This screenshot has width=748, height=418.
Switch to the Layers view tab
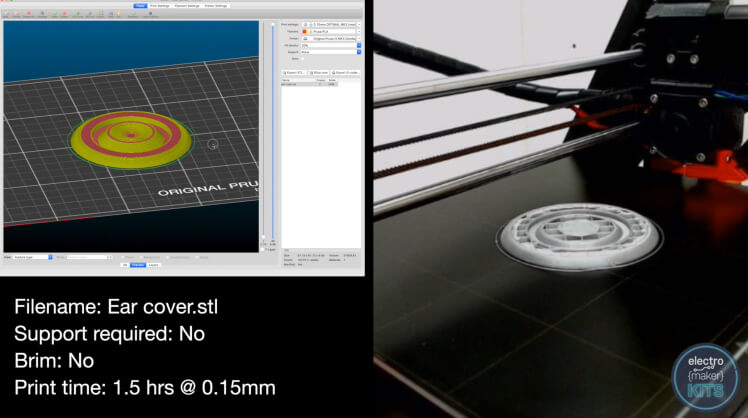point(153,266)
